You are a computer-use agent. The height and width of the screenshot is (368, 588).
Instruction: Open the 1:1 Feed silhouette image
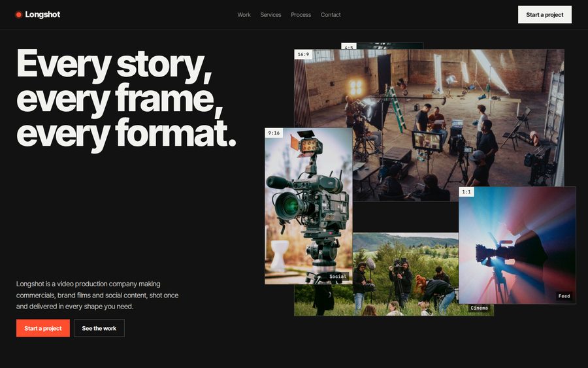coord(517,245)
